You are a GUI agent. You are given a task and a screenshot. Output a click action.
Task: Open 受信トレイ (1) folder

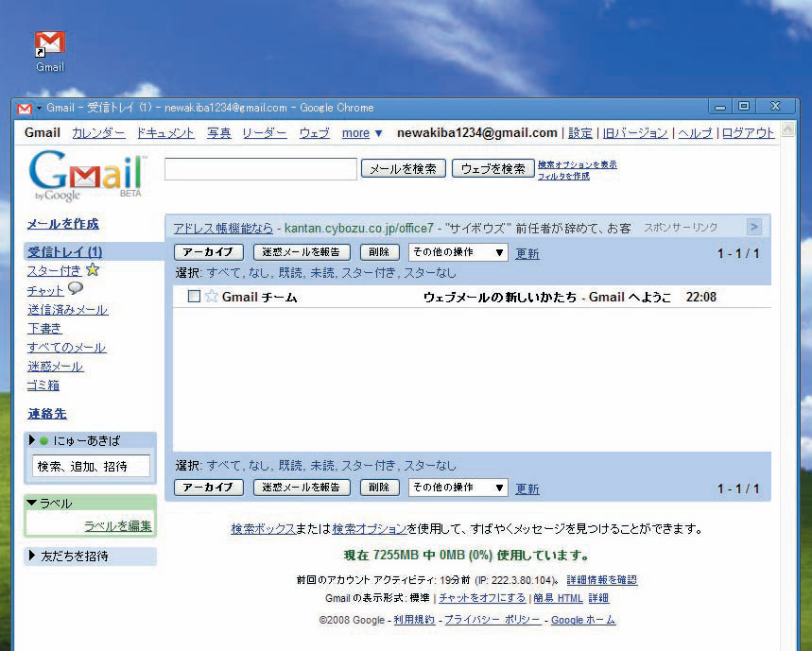(x=64, y=252)
